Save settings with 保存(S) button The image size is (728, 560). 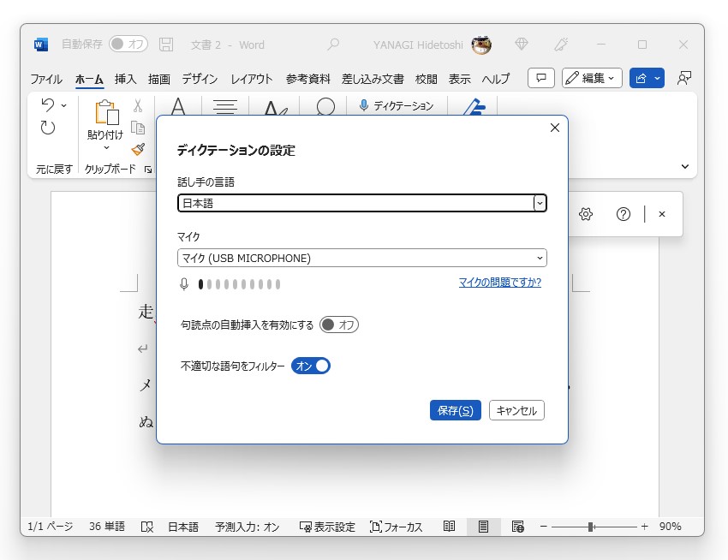(x=455, y=410)
